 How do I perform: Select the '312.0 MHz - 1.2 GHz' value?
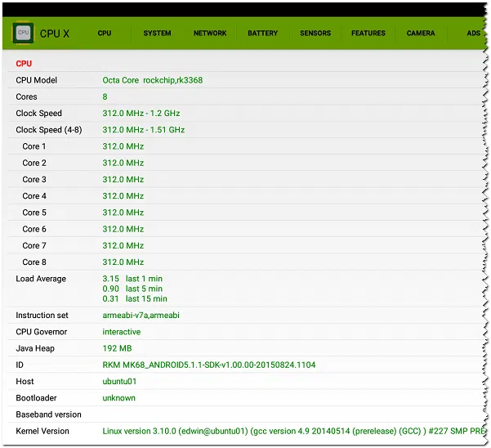141,114
